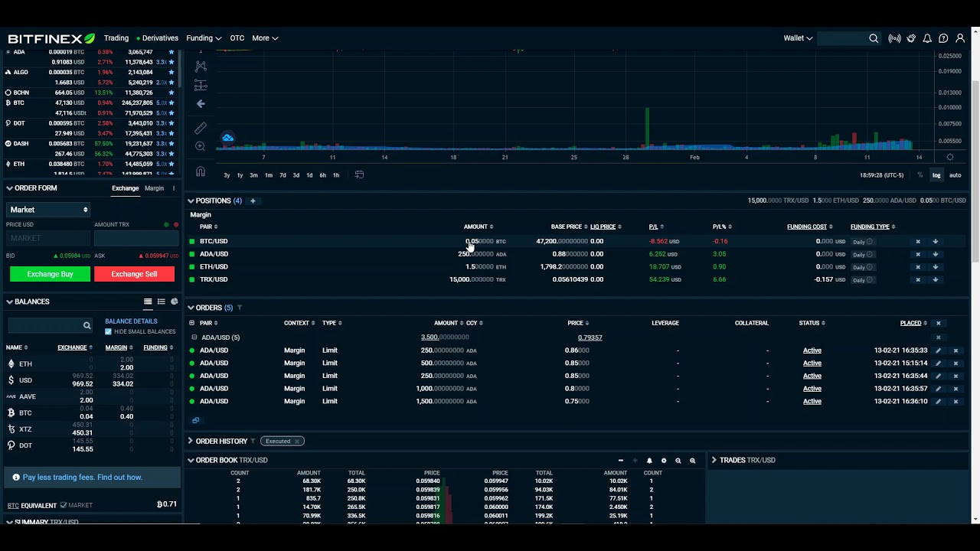This screenshot has width=980, height=551.
Task: Toggle the chart log scale button
Action: tap(936, 175)
